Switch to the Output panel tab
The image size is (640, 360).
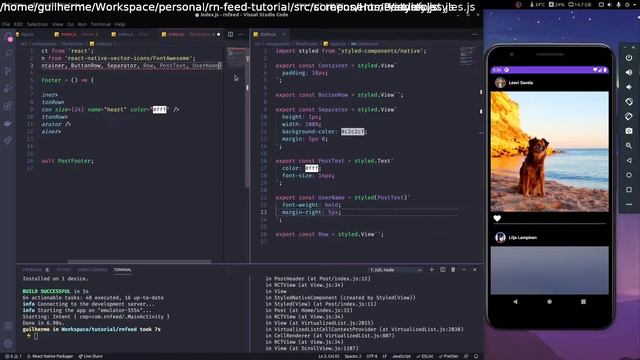click(64, 270)
